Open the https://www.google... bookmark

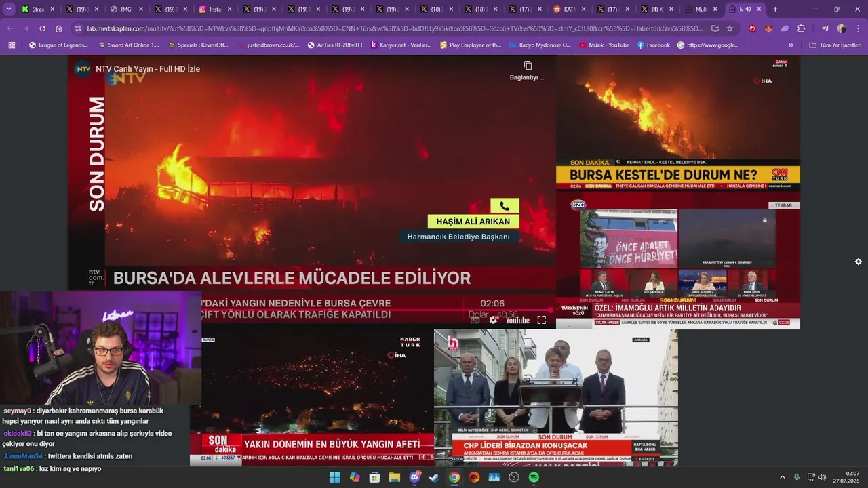pos(708,45)
